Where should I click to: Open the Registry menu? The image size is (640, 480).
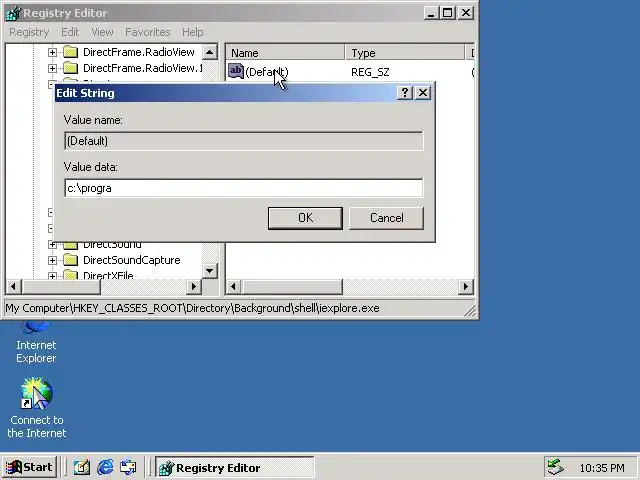[x=29, y=32]
